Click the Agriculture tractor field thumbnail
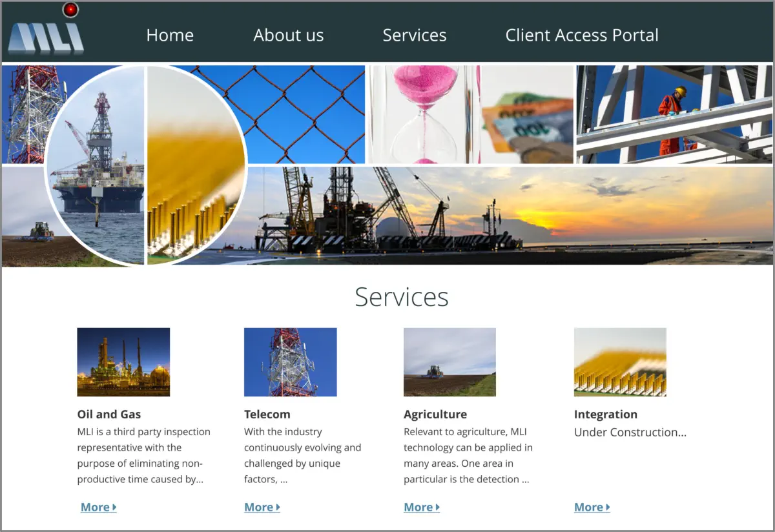The width and height of the screenshot is (775, 532). 449,362
